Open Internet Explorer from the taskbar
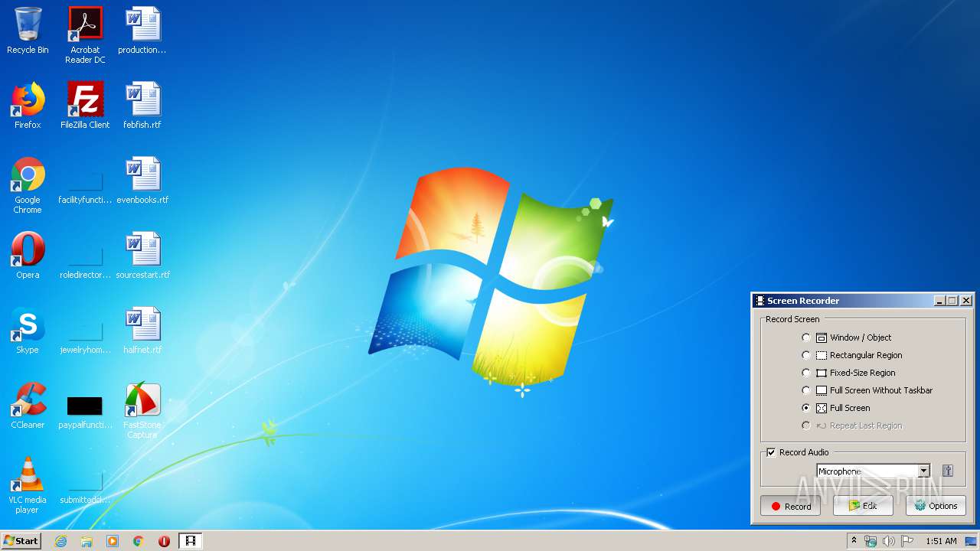 coord(61,541)
